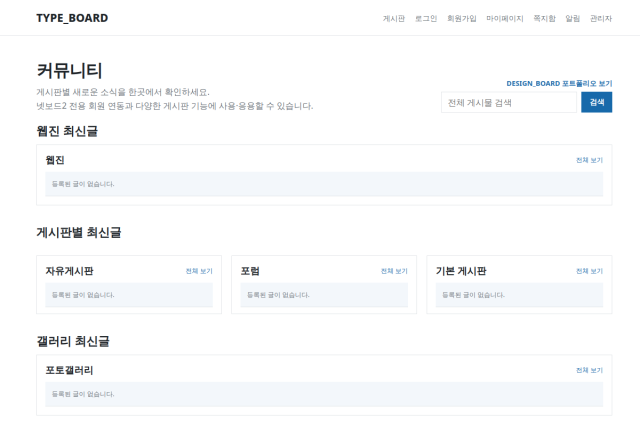Click the 게시판별 최신글 section heading
Screen dimensions: 640x448
tap(79, 233)
